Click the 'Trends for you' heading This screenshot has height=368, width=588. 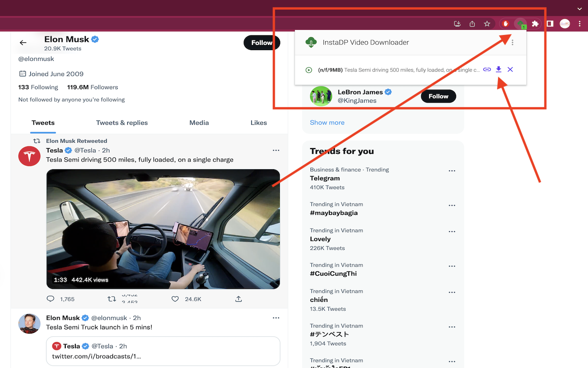pyautogui.click(x=342, y=151)
